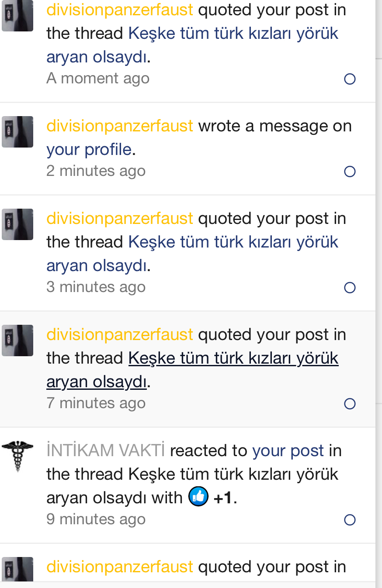This screenshot has width=382, height=588.
Task: Toggle read circle for 'A moment ago' alert
Action: click(x=350, y=79)
